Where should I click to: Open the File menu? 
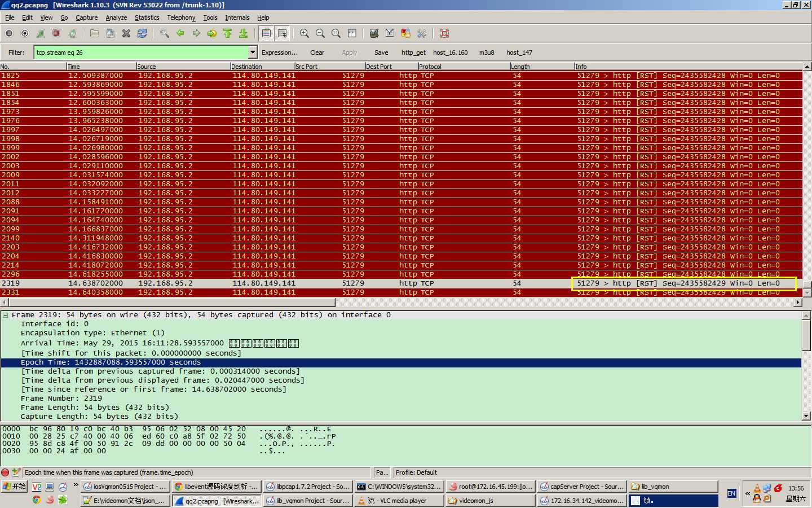[x=10, y=17]
